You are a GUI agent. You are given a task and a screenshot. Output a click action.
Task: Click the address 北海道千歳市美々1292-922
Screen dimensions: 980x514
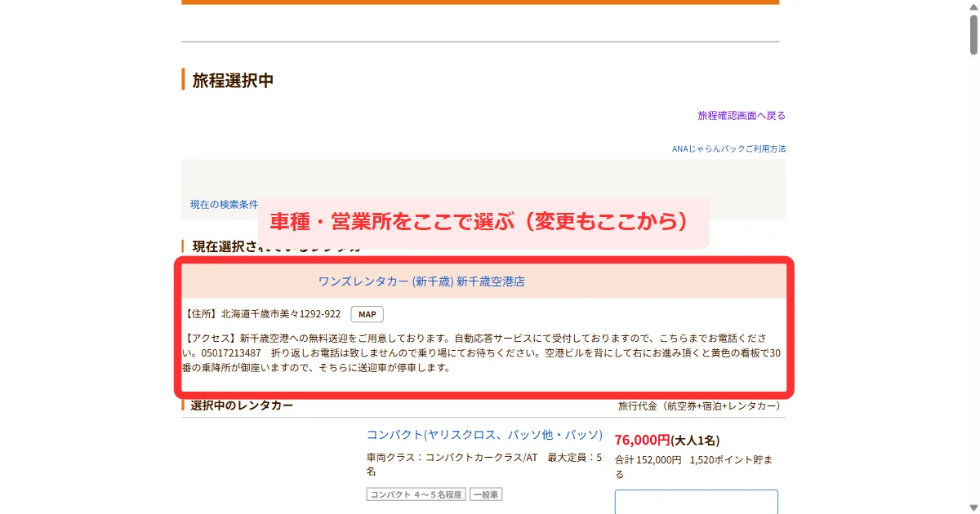tap(281, 314)
